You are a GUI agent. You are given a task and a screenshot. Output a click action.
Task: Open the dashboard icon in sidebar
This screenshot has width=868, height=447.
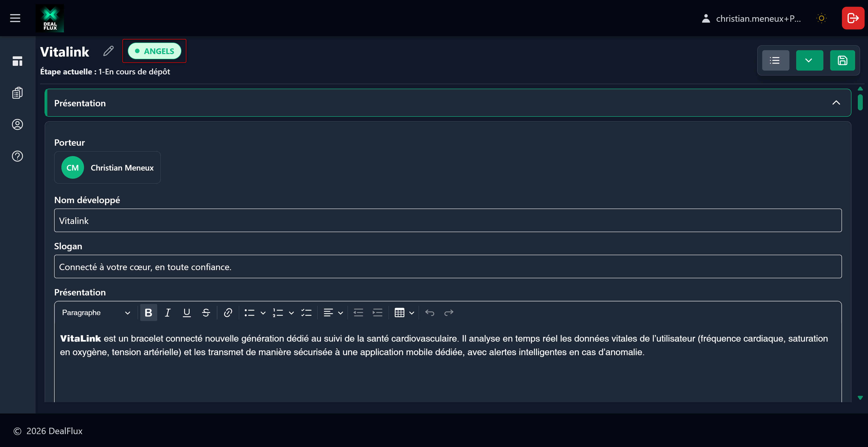click(x=17, y=61)
